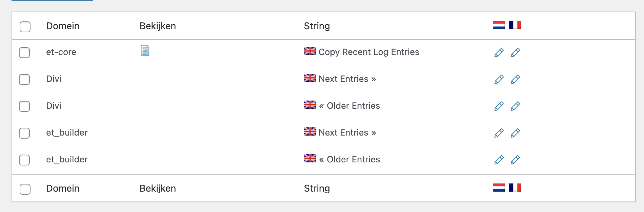
Task: Tick the select-all checkbox in the footer
Action: (x=25, y=189)
